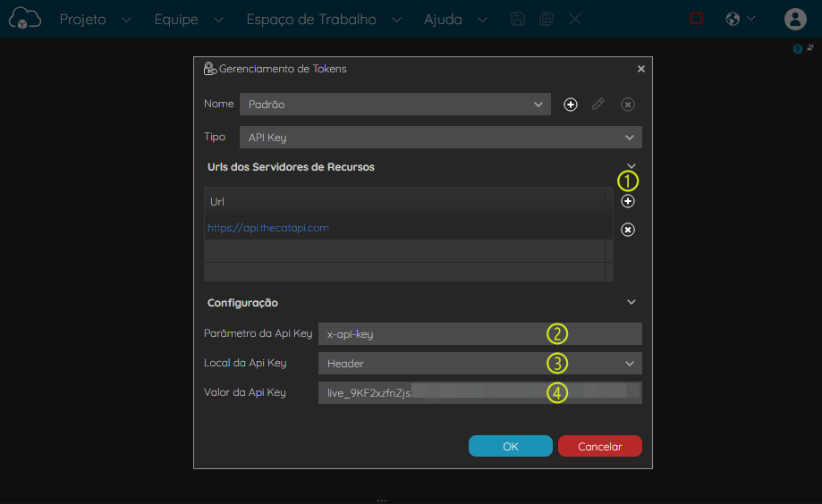This screenshot has height=504, width=822.
Task: Open the Ajuda menu
Action: coord(455,20)
